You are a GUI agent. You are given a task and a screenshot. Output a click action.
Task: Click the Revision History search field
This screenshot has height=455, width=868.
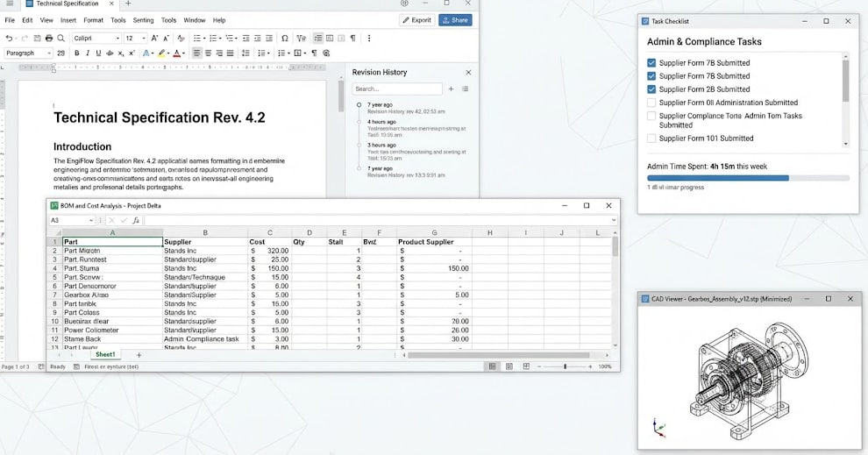(x=397, y=89)
